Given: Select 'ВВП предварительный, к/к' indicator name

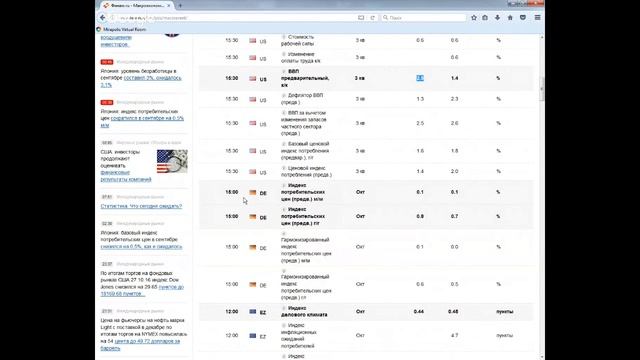Looking at the screenshot, I should [305, 78].
